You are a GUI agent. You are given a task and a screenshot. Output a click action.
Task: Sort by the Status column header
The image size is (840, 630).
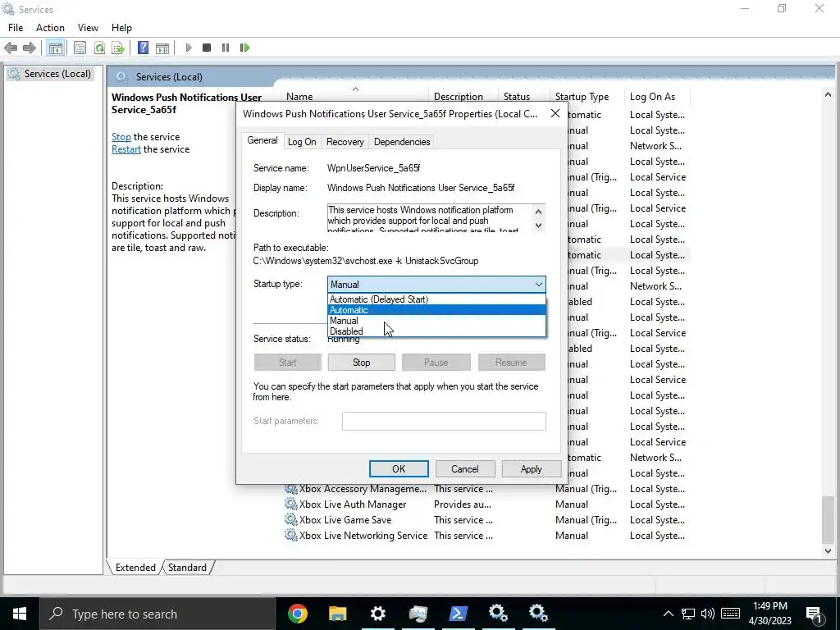pyautogui.click(x=523, y=97)
